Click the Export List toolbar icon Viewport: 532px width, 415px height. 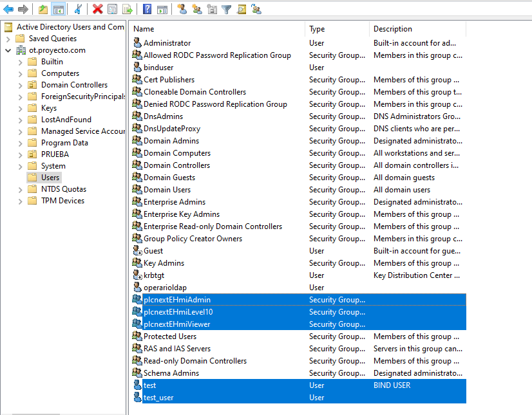(128, 9)
